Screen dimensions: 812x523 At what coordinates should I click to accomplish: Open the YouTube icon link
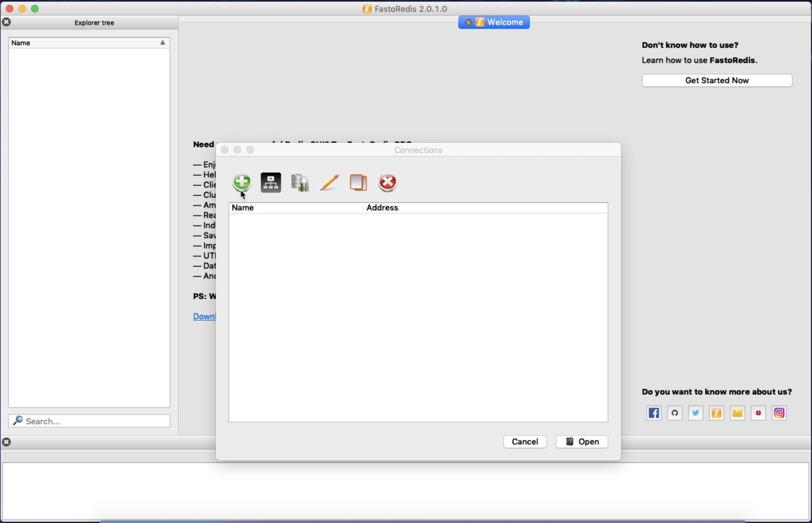pyautogui.click(x=758, y=413)
